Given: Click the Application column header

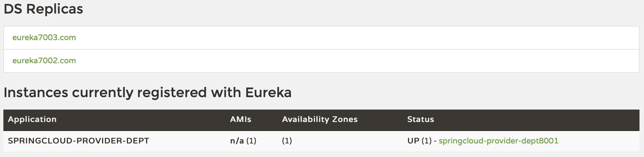Looking at the screenshot, I should (32, 119).
